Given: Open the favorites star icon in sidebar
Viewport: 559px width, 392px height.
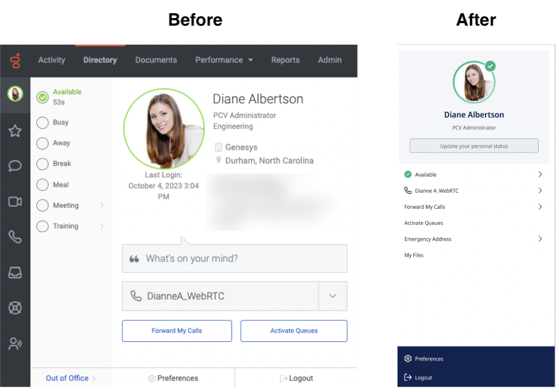Looking at the screenshot, I should [15, 131].
